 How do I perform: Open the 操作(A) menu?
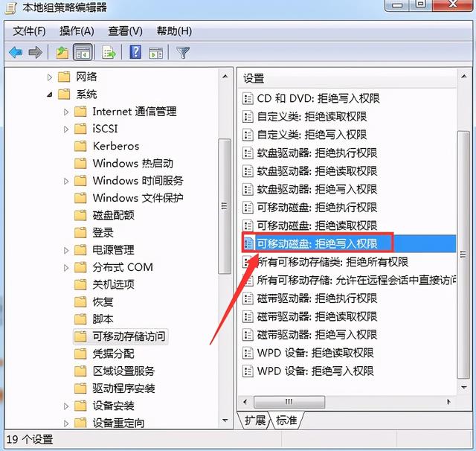(77, 31)
